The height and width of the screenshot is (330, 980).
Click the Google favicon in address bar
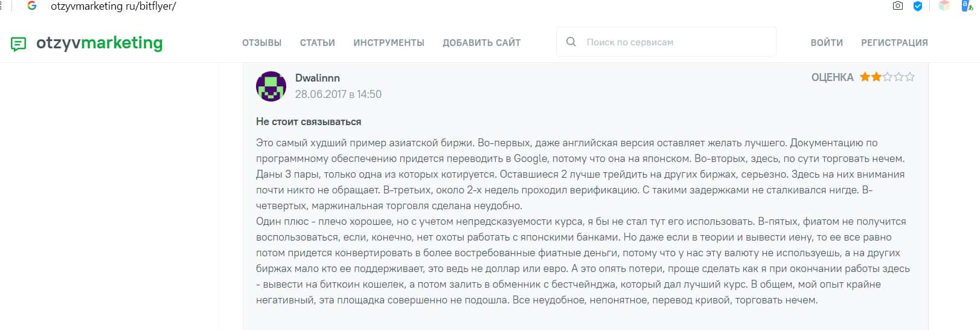click(x=32, y=6)
